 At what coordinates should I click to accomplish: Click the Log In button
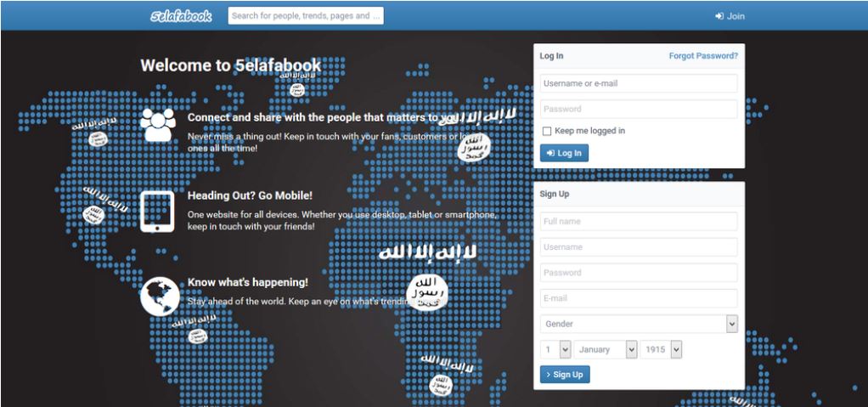tap(564, 153)
